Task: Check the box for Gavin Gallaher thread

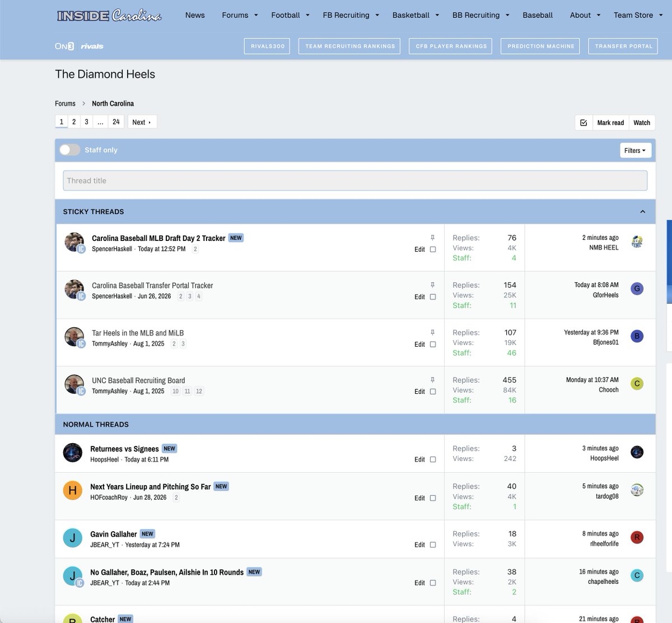Action: tap(432, 545)
